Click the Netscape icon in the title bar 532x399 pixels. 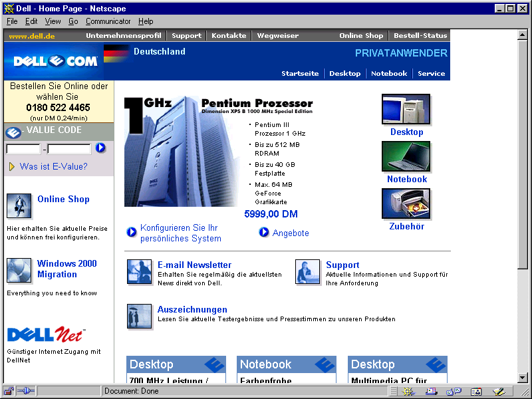point(9,9)
